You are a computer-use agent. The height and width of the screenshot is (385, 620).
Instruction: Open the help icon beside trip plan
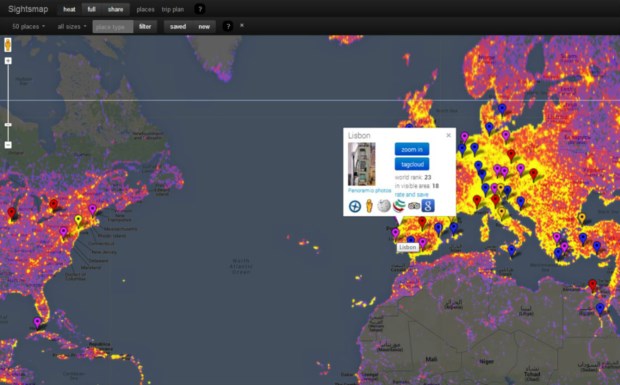coord(200,9)
